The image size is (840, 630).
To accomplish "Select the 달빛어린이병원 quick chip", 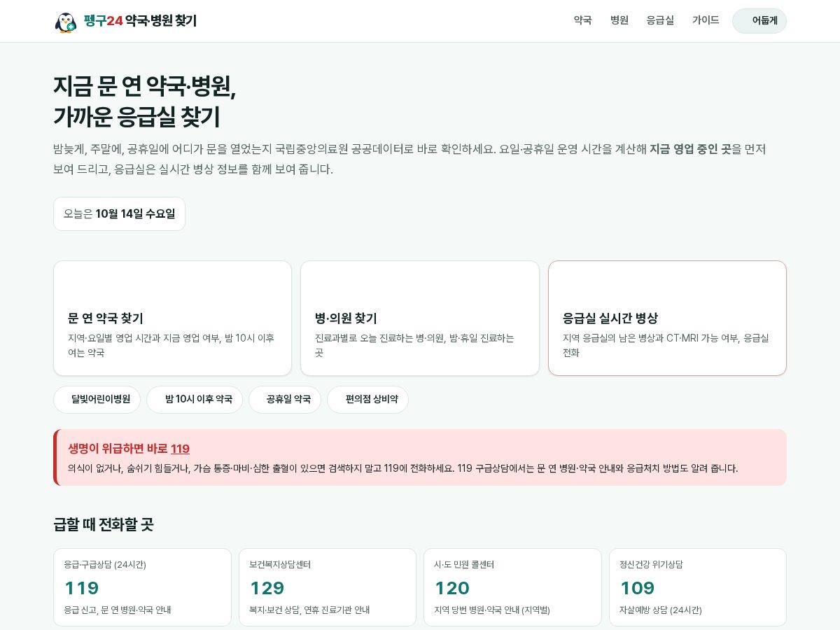I will (x=97, y=400).
